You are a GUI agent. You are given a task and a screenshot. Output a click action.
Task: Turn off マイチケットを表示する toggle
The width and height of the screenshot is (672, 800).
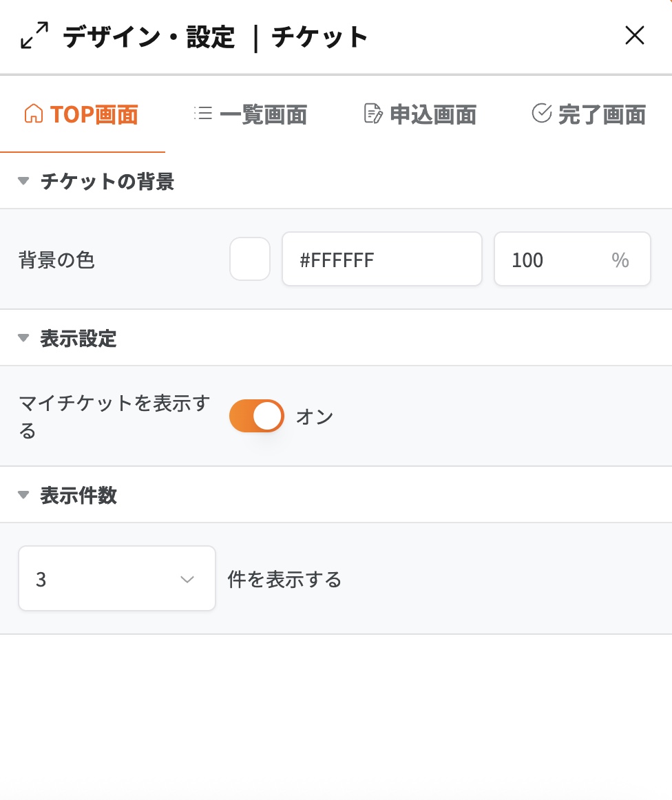[257, 416]
